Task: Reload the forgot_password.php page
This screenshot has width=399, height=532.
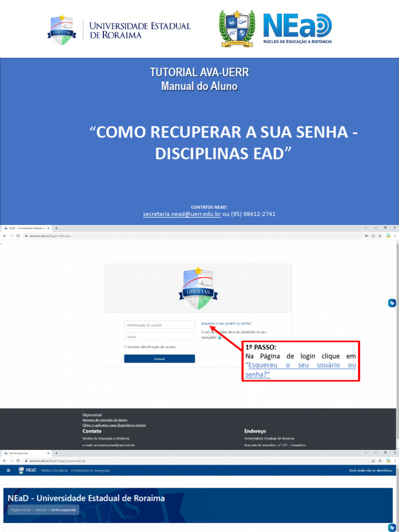Action: (x=18, y=461)
